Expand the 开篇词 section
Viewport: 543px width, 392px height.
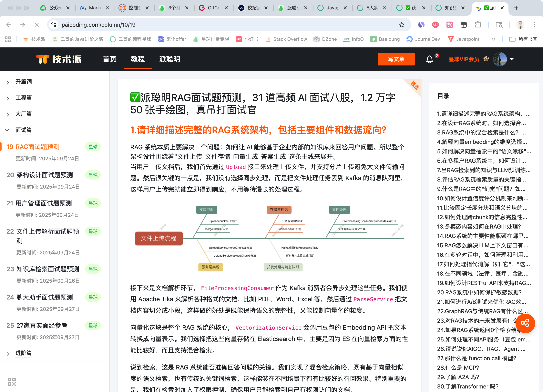click(23, 82)
